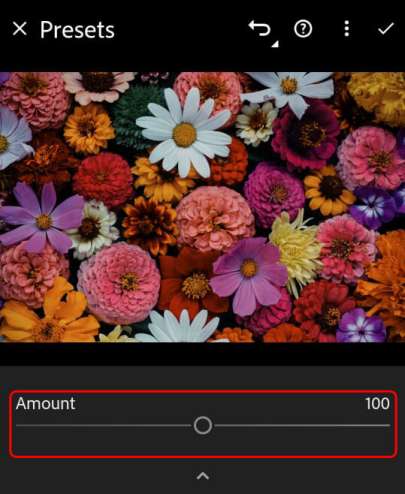Screen dimensions: 405x494
Task: Tap the large pink zinnia at the bottom of the photo
Action: tap(119, 283)
